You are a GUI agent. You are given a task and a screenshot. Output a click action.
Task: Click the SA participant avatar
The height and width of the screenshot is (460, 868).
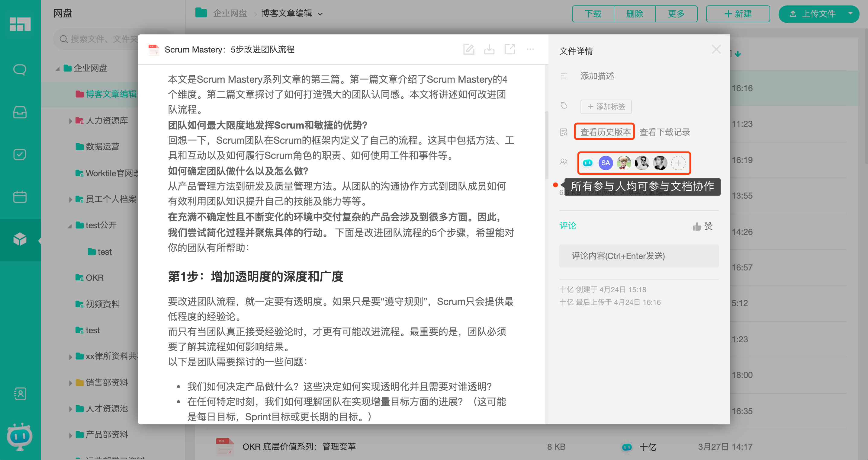click(x=606, y=163)
